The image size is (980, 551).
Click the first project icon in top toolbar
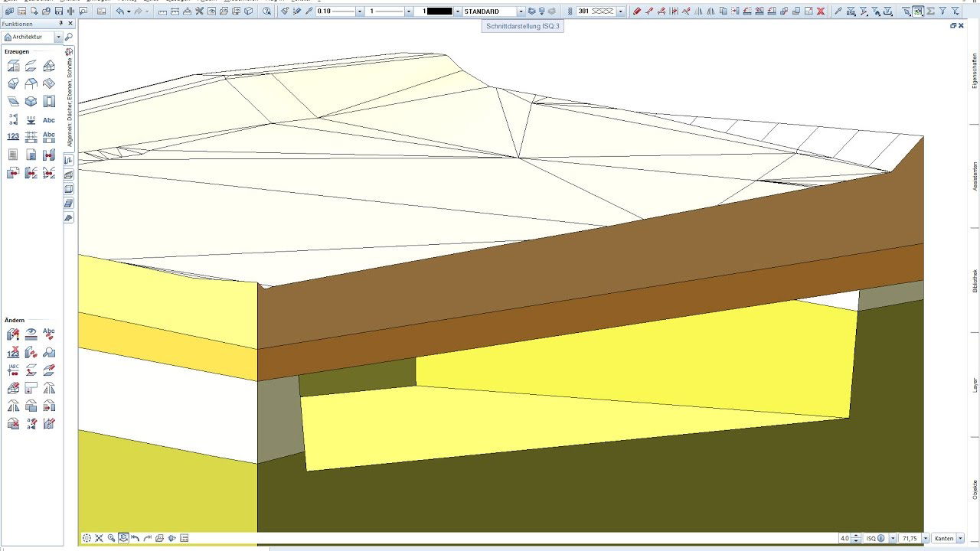pos(10,11)
